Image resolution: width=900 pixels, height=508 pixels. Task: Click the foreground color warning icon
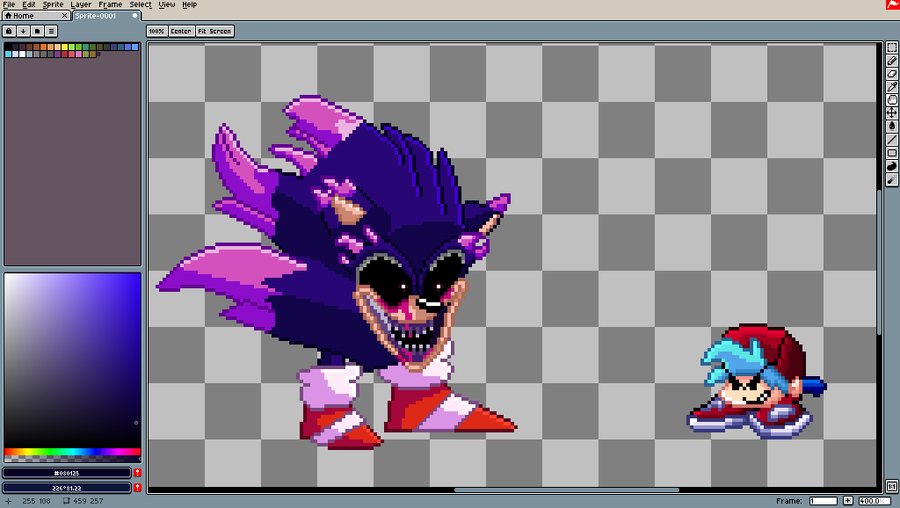(x=137, y=472)
